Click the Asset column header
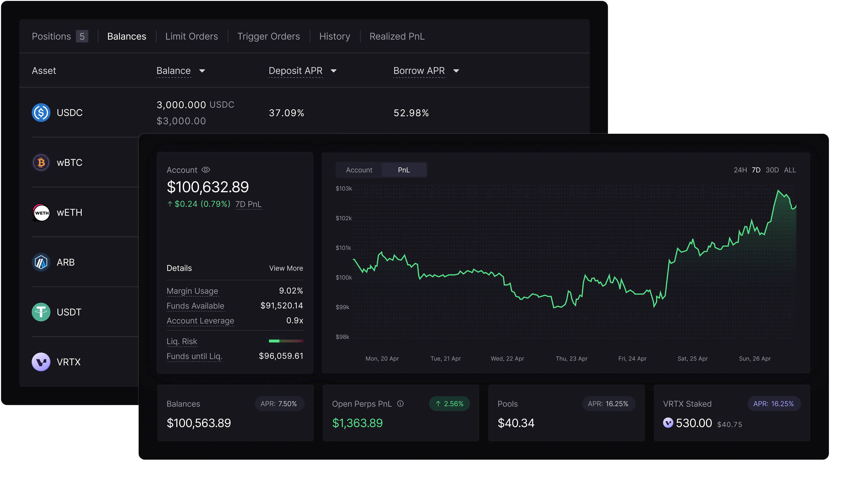Viewport: 868px width, 494px height. pos(44,71)
